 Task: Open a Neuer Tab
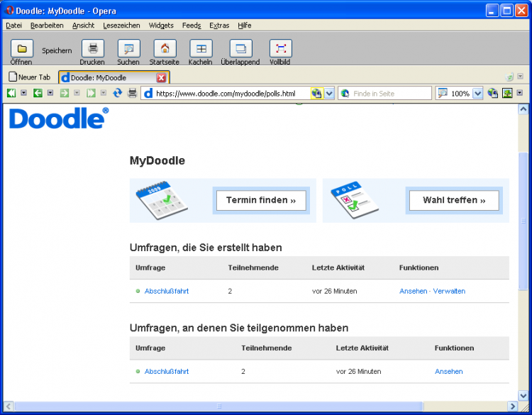click(x=30, y=77)
